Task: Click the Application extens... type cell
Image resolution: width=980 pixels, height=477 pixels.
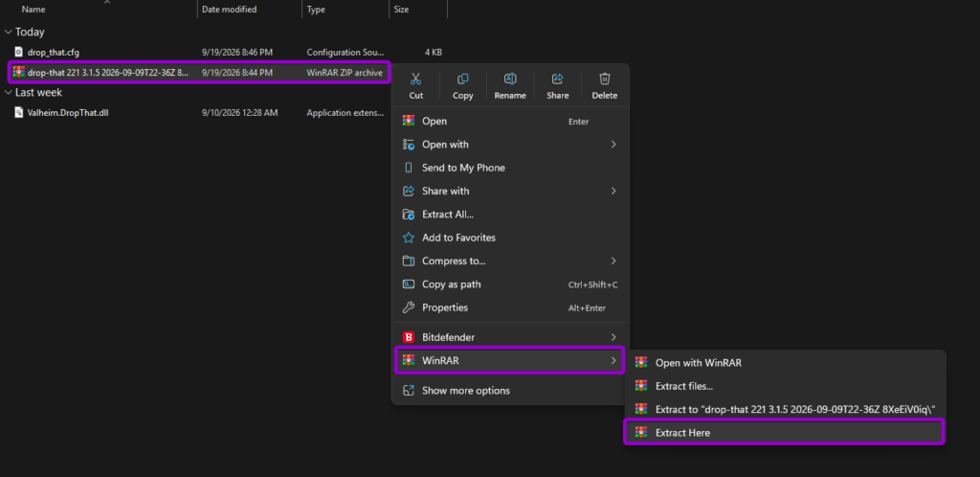Action: [345, 112]
